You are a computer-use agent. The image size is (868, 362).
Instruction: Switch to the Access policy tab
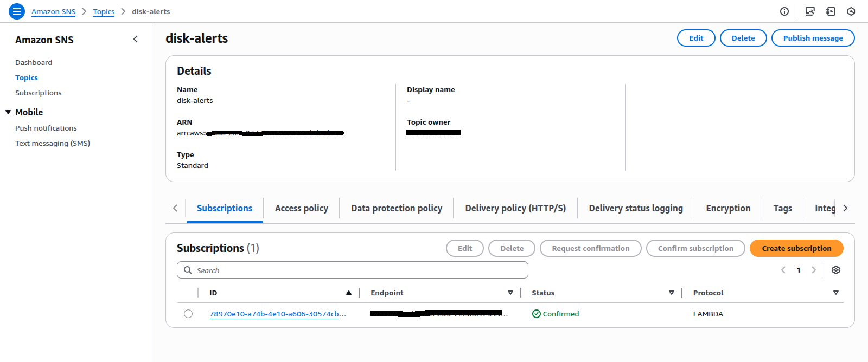point(302,209)
